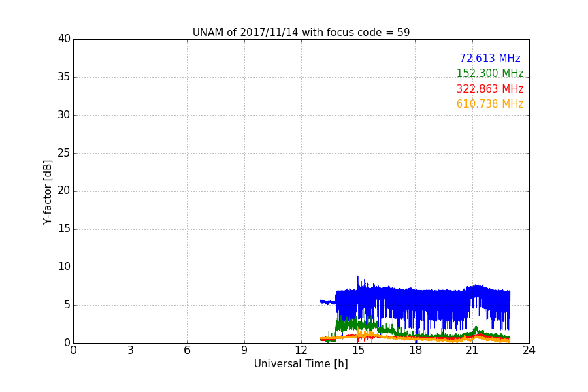Click the plot title 'UNAM of 2017/11/14 with focus code = 59'
Image resolution: width=588 pixels, height=392 pixels.
click(x=301, y=33)
